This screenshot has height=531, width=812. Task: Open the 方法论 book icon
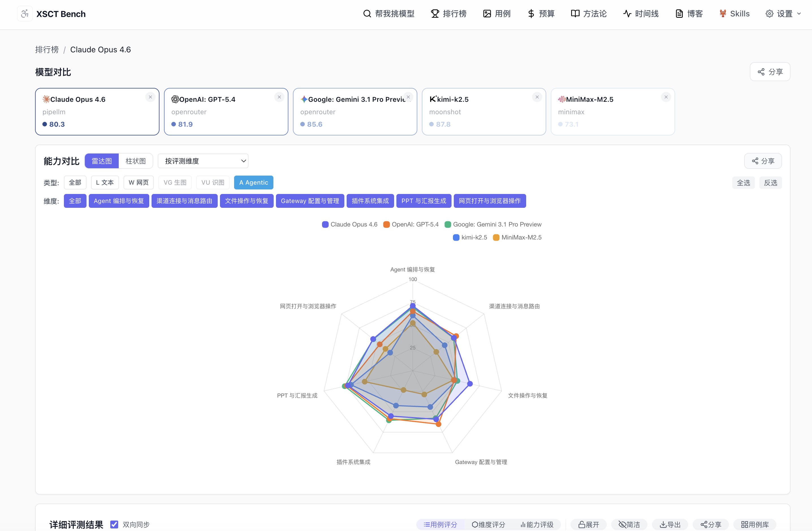click(575, 14)
